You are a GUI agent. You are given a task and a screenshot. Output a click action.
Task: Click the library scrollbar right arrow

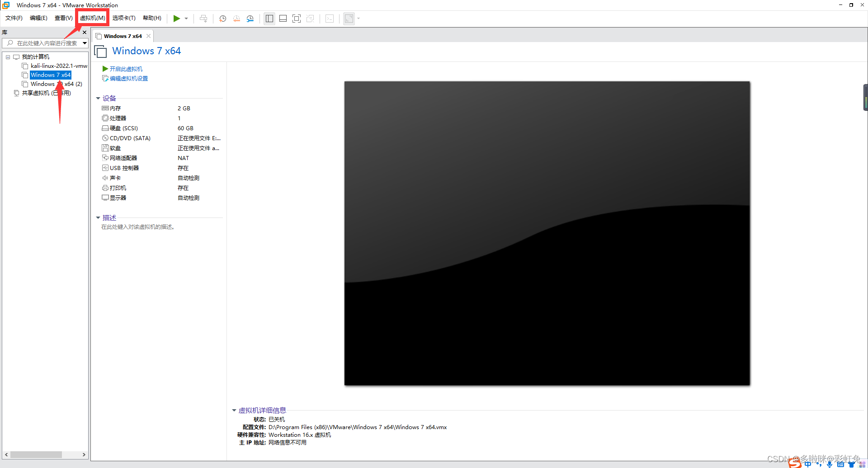pos(84,454)
